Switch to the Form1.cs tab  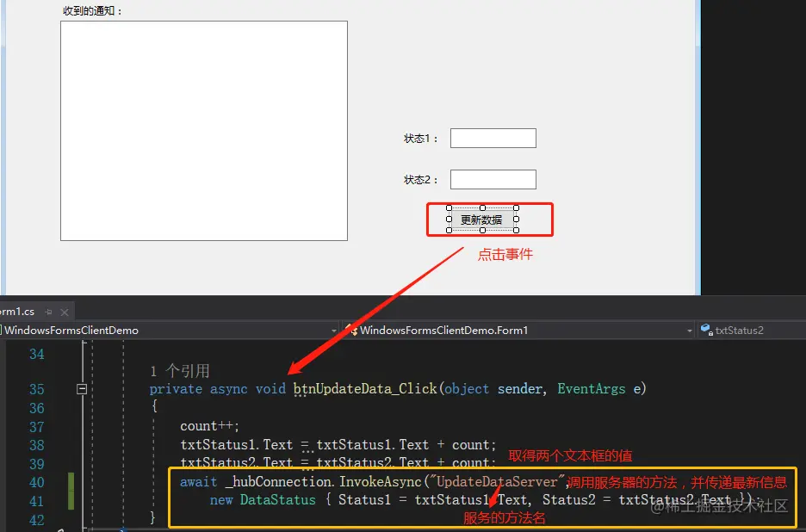pyautogui.click(x=17, y=312)
